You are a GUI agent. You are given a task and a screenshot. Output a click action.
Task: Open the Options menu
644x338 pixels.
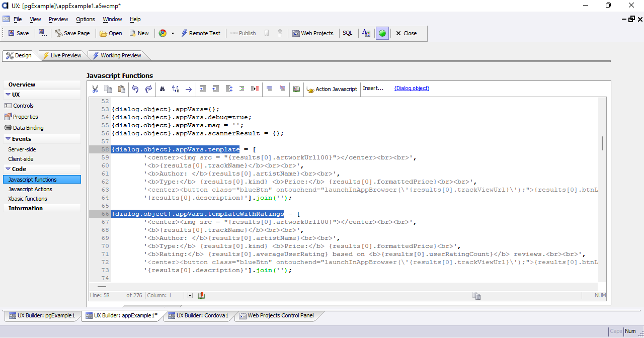coord(86,19)
